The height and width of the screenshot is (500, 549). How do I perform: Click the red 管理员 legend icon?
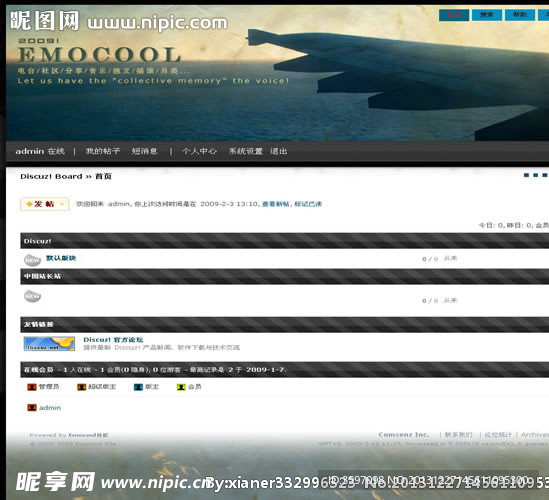click(x=32, y=387)
